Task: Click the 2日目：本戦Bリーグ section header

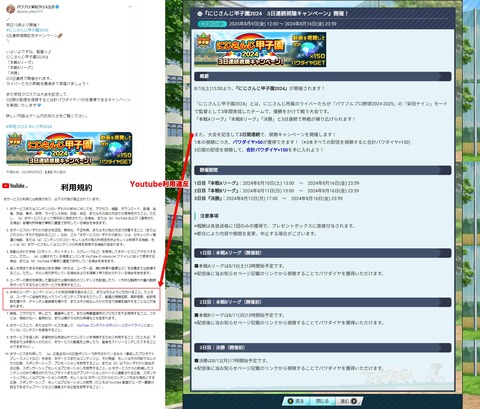Action: (x=323, y=302)
